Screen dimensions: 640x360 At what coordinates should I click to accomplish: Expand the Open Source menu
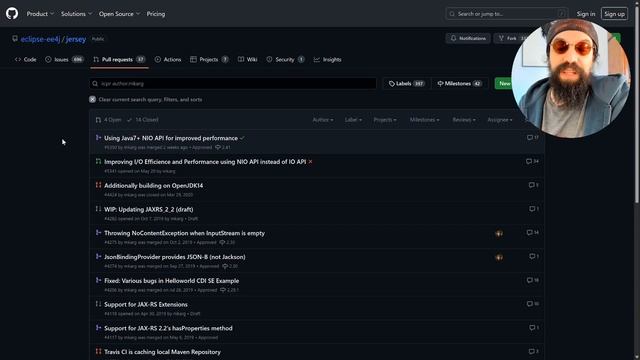click(x=119, y=14)
